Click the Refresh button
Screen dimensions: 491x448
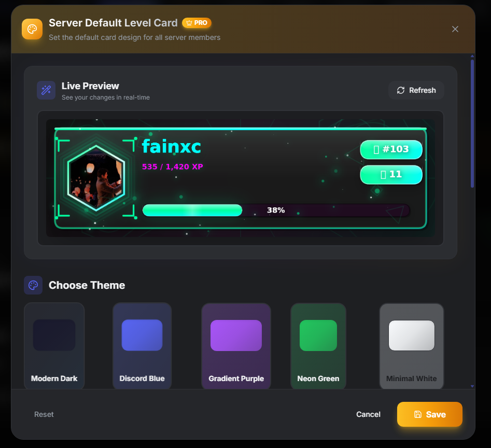click(416, 90)
